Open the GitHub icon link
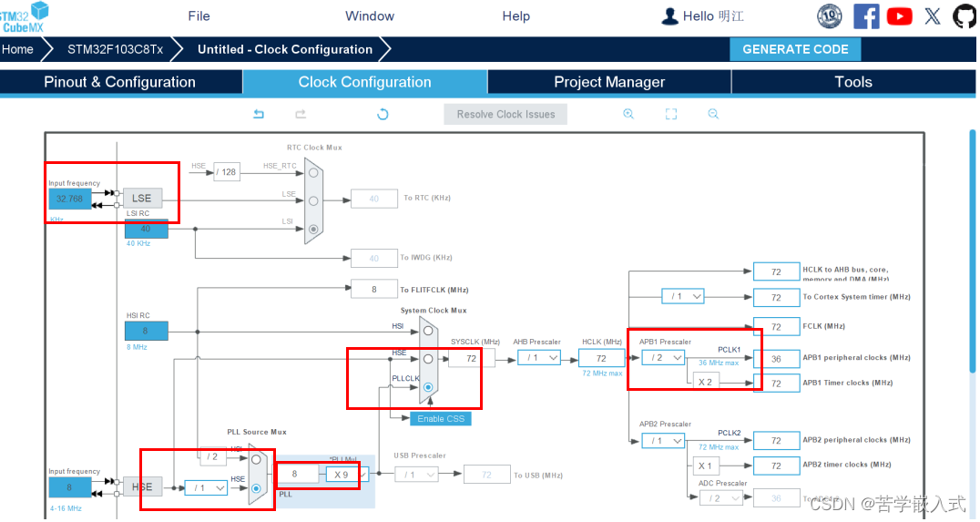Viewport: 980px width, 522px height. click(x=965, y=16)
